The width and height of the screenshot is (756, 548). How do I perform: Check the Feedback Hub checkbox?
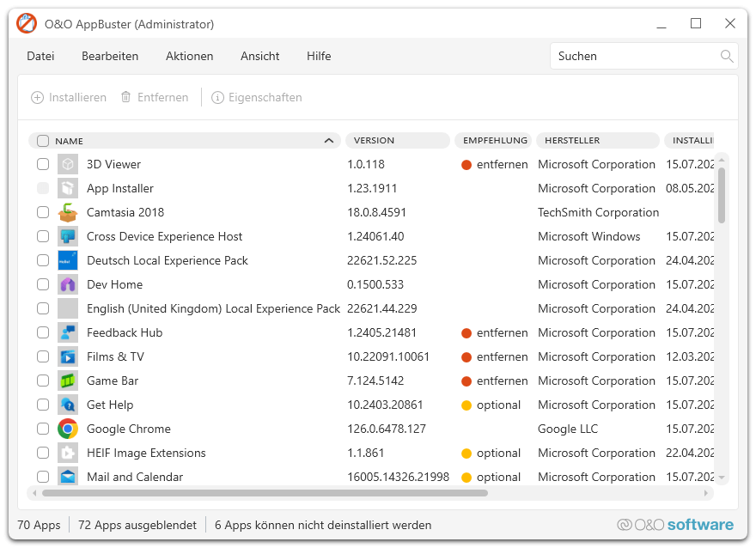pyautogui.click(x=43, y=332)
